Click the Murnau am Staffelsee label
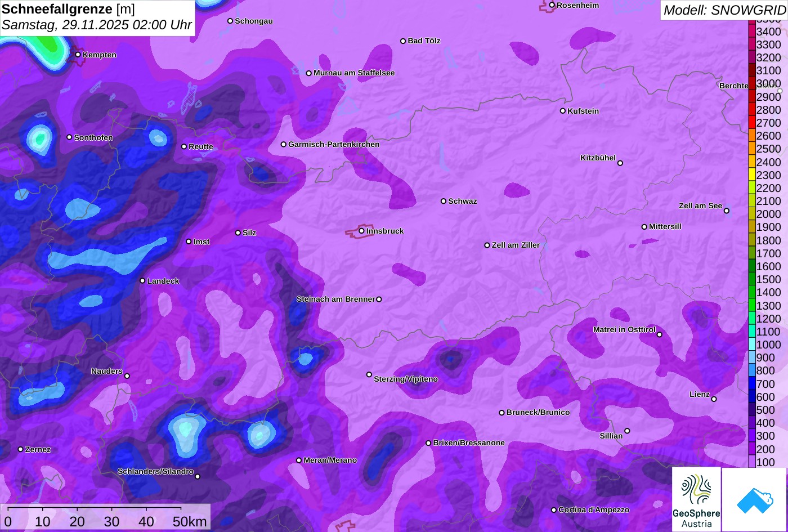The image size is (788, 532). [354, 73]
